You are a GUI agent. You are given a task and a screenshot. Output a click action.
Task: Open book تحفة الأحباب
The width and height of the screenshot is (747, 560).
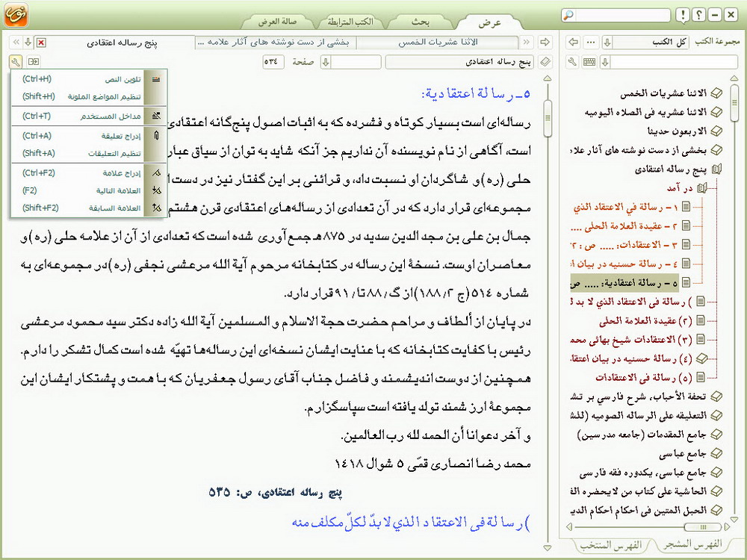pos(639,396)
